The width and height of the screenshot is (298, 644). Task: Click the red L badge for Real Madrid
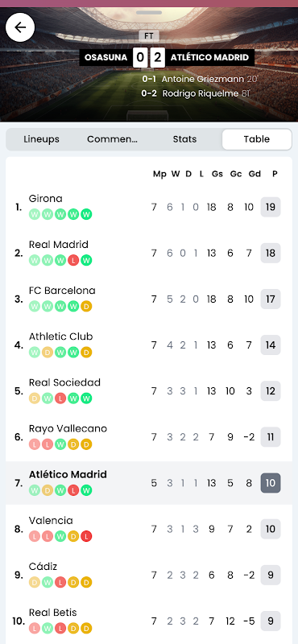73,260
